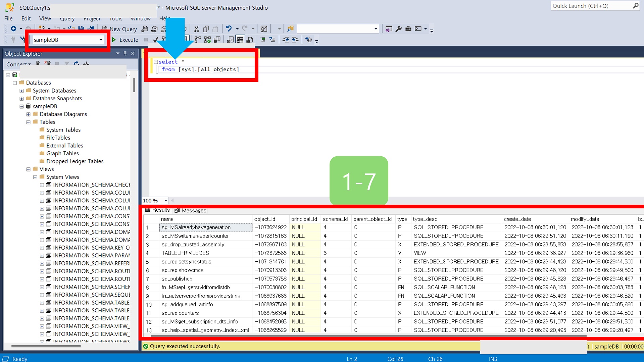Click the Increase Indent icon
Screen dimensions: 644x362
[x=295, y=40]
